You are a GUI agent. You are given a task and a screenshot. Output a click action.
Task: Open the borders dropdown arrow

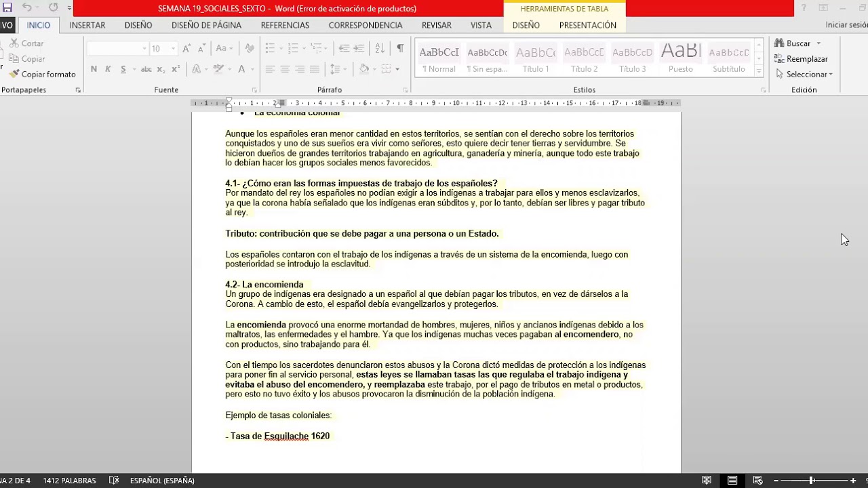(x=397, y=69)
